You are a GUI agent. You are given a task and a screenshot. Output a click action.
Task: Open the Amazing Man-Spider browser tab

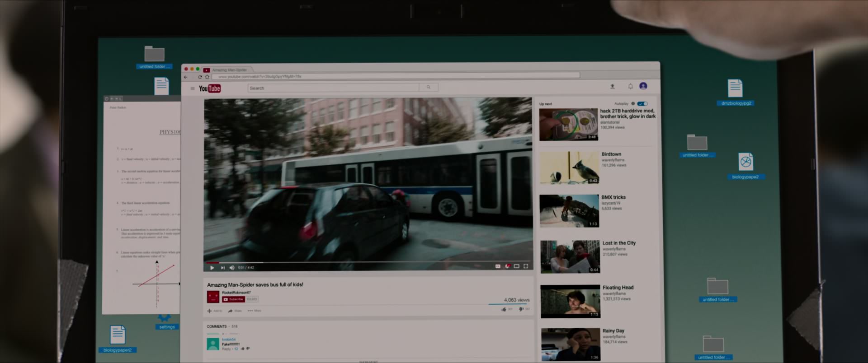tap(229, 70)
